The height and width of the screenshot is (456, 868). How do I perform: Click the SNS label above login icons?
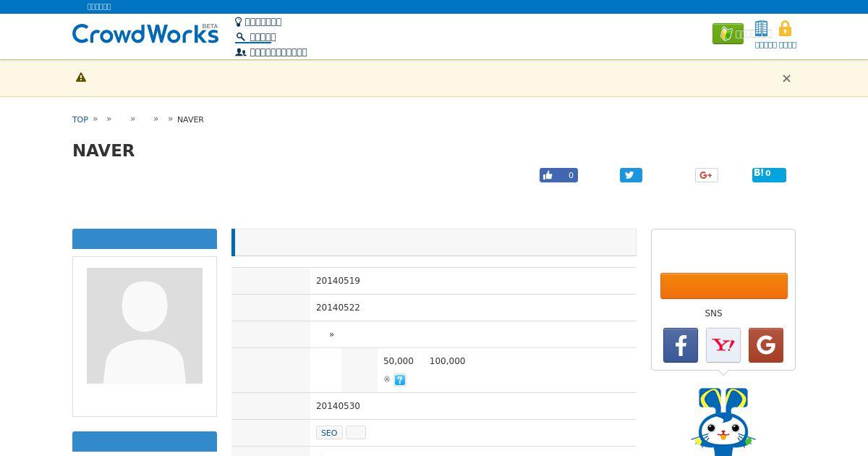pyautogui.click(x=713, y=313)
